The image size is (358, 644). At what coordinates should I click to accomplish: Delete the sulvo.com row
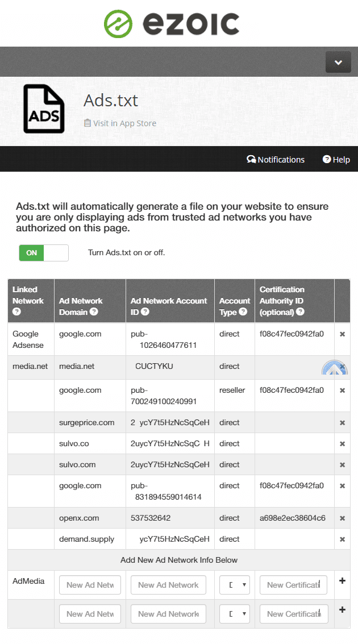pos(343,465)
